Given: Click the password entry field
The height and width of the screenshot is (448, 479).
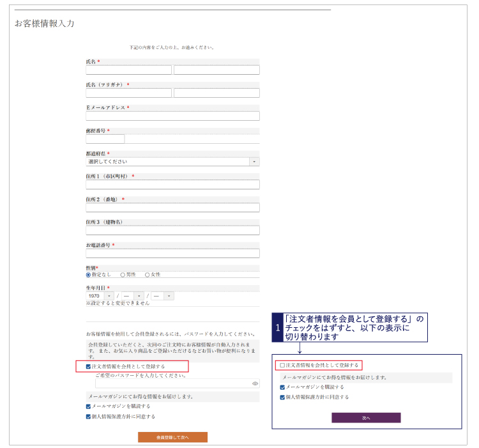Looking at the screenshot, I should coord(169,383).
